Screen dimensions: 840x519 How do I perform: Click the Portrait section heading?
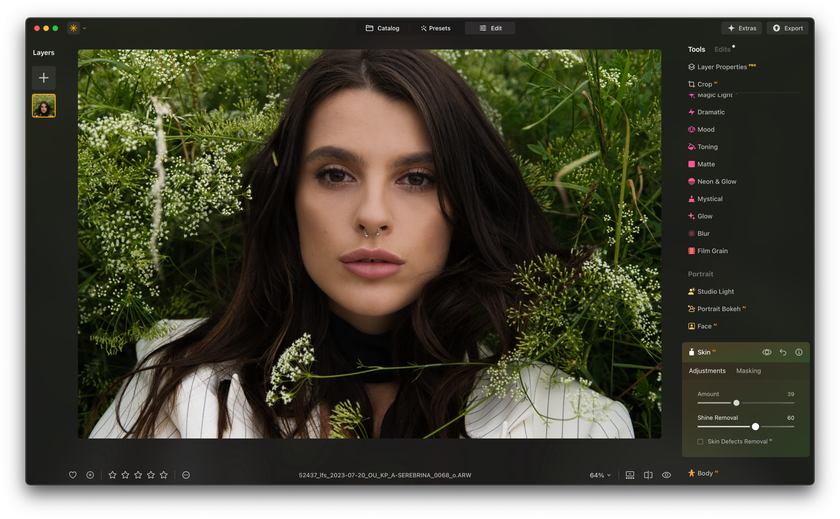700,274
